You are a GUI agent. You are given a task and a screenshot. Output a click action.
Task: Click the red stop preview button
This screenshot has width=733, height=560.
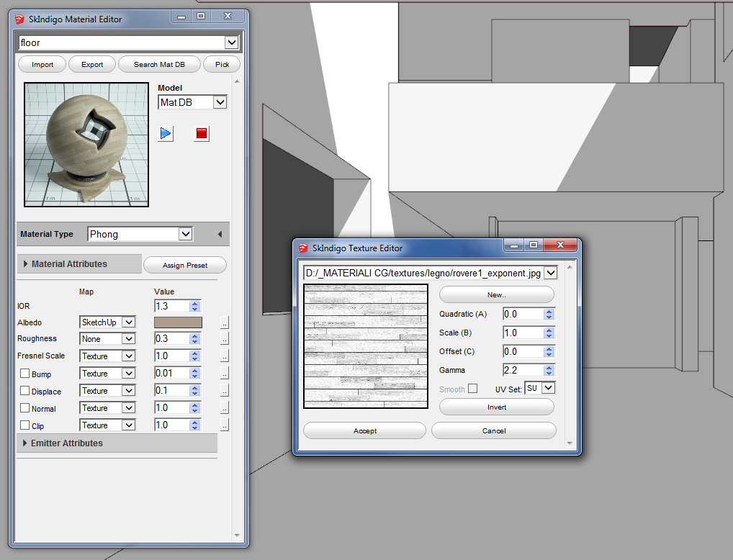coord(202,133)
